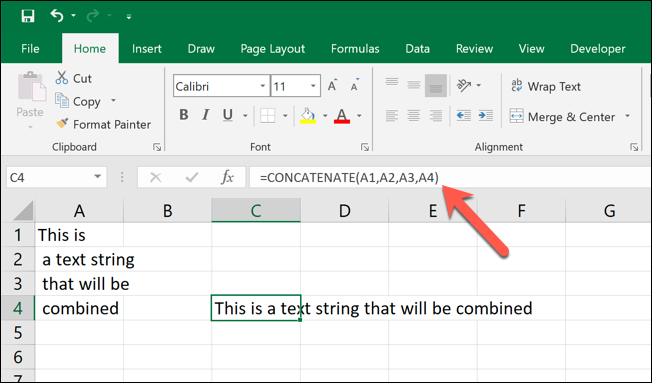Open the Data tab

tap(417, 49)
